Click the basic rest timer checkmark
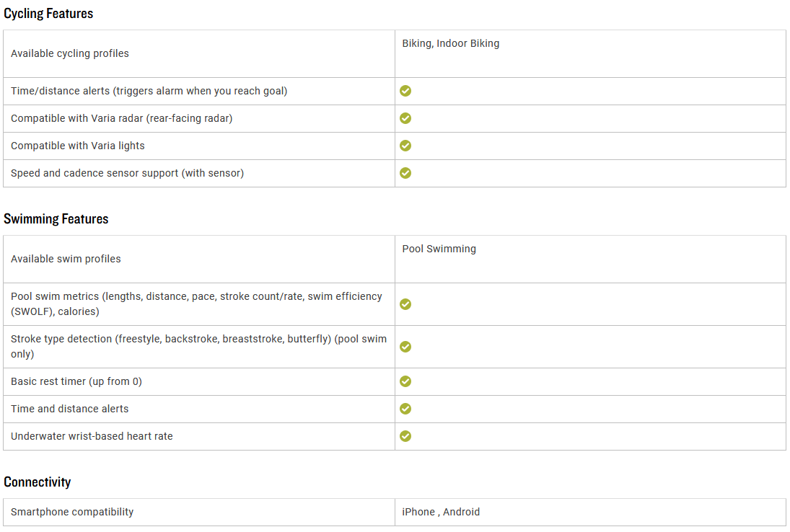Image resolution: width=790 pixels, height=532 pixels. [405, 381]
